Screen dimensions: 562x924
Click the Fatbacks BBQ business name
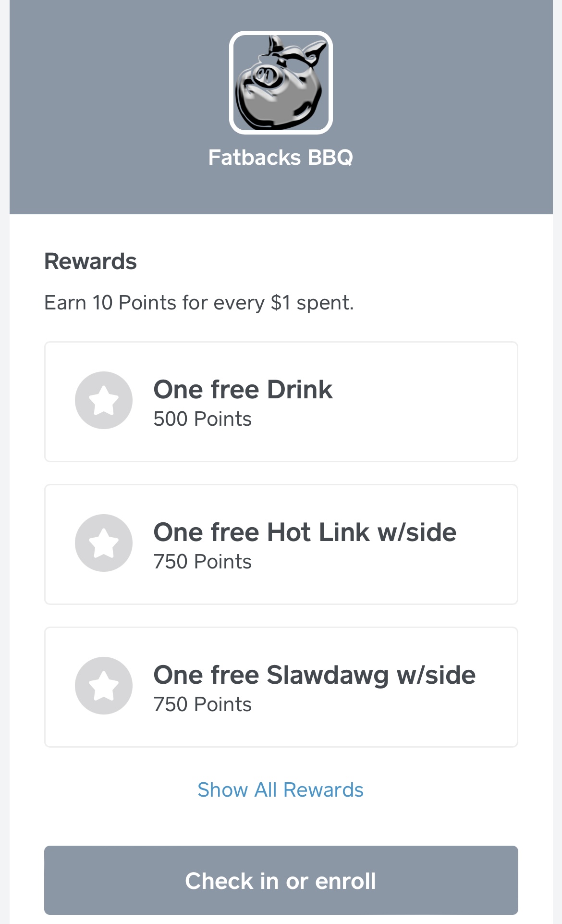click(x=281, y=158)
